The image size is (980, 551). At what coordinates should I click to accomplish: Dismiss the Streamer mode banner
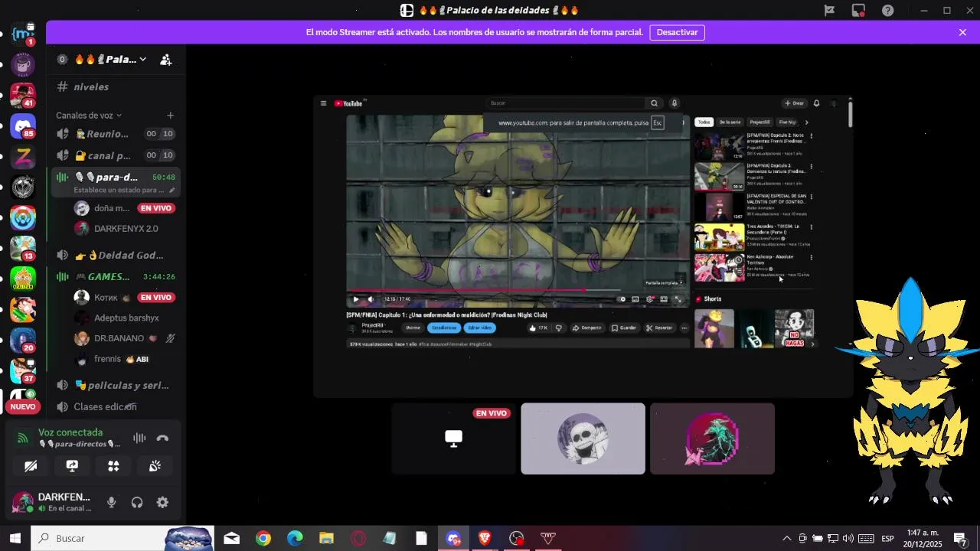coord(962,33)
